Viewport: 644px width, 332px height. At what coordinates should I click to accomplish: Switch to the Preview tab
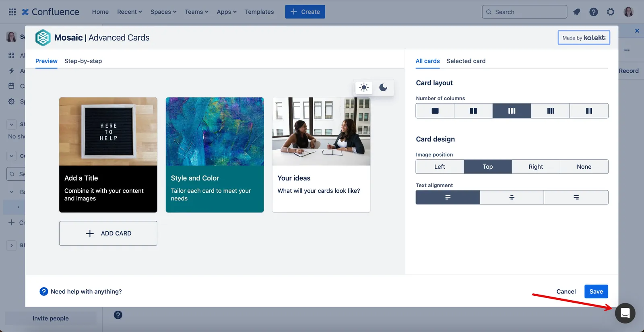(x=46, y=61)
